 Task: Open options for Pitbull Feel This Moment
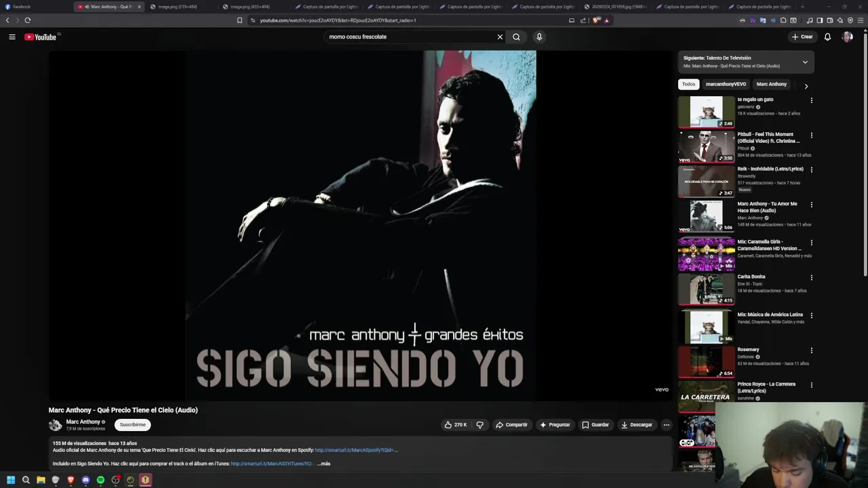(811, 135)
